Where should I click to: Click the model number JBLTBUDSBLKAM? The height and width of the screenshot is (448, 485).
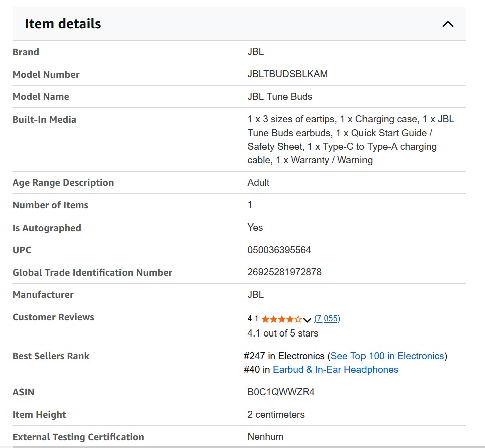click(x=287, y=74)
